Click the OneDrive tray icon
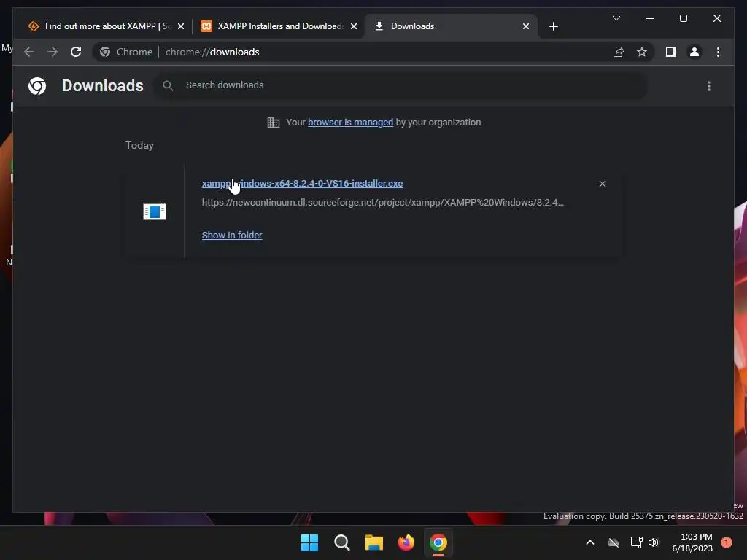 (613, 542)
